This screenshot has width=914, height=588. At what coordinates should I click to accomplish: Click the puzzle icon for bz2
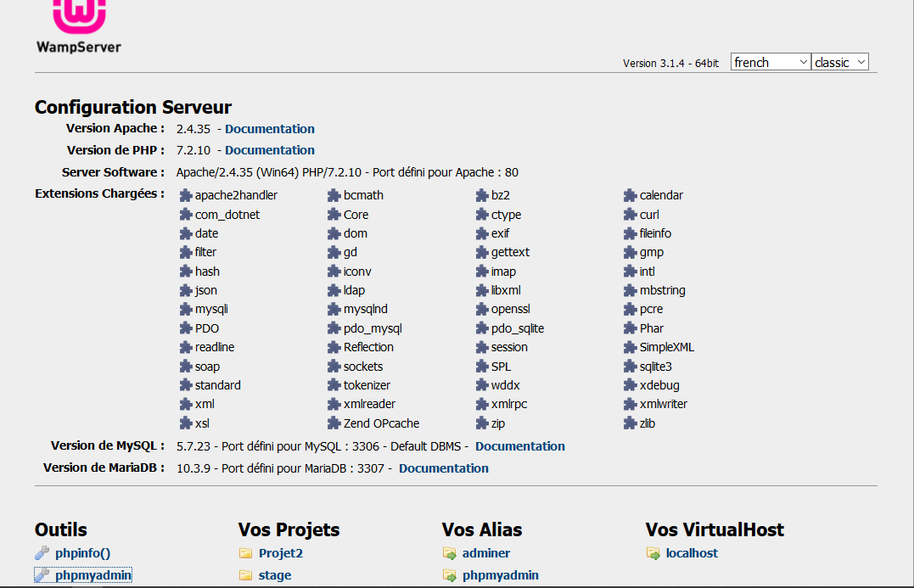(x=482, y=195)
